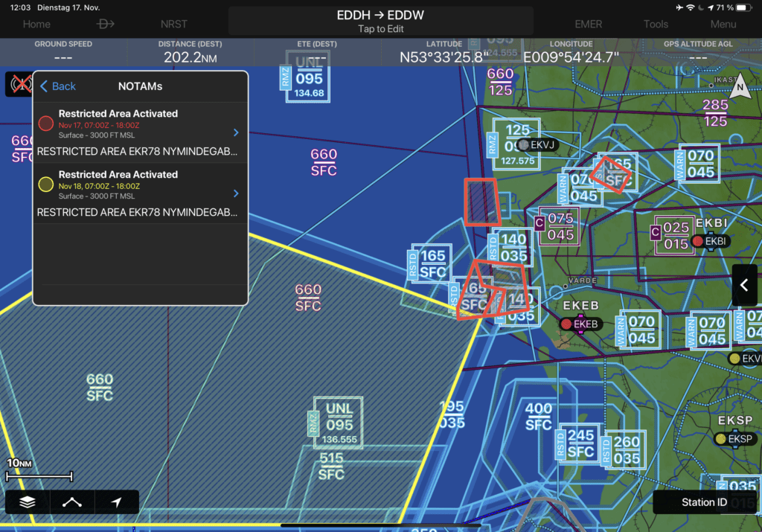The image size is (762, 532).
Task: Tap the crossed-out traffic icon
Action: click(x=20, y=84)
